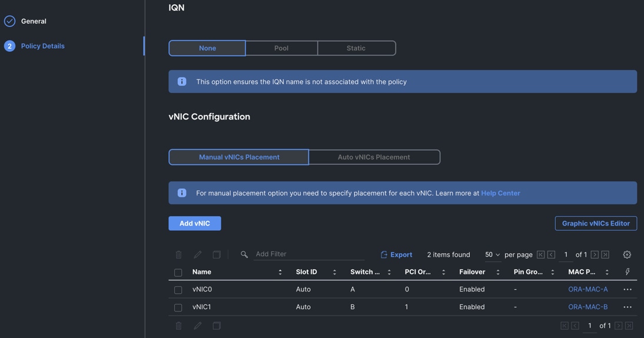Click the Add vNIC button

coord(195,223)
